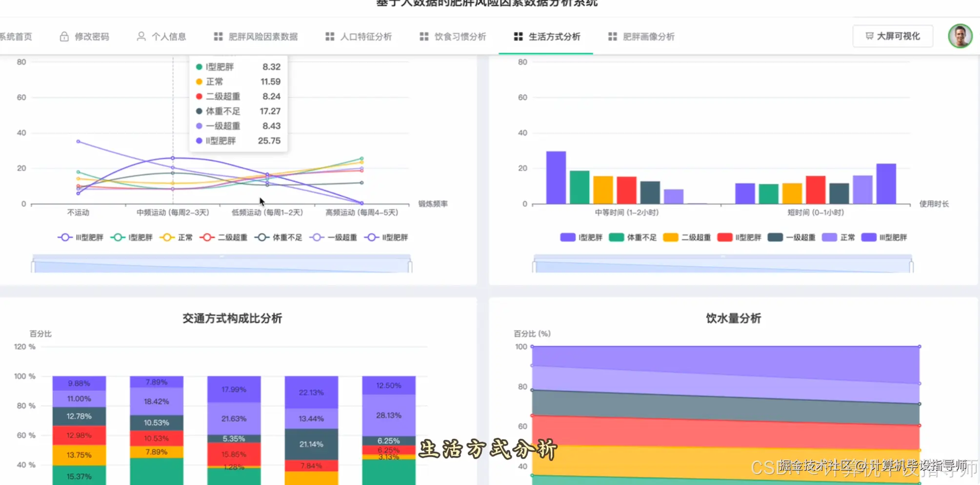980x485 pixels.
Task: Click the person icon beside 个人信息
Action: [141, 37]
